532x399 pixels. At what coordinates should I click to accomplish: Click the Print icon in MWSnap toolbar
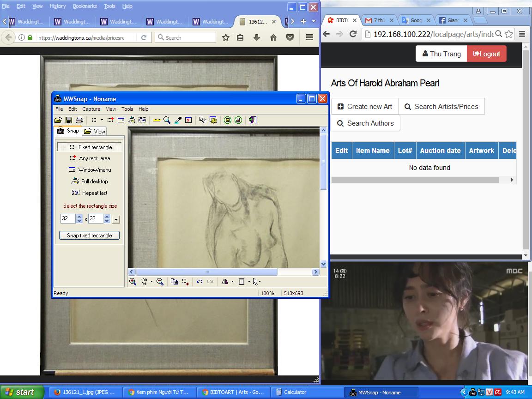[79, 120]
